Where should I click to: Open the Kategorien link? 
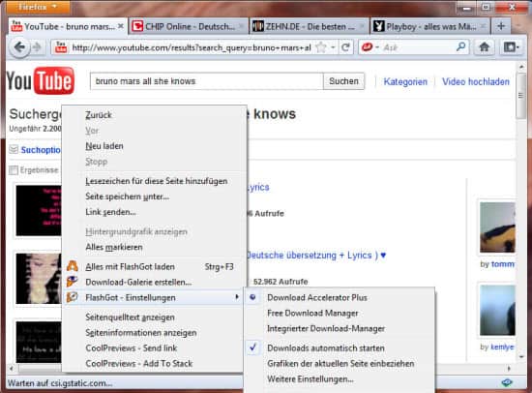pos(405,82)
